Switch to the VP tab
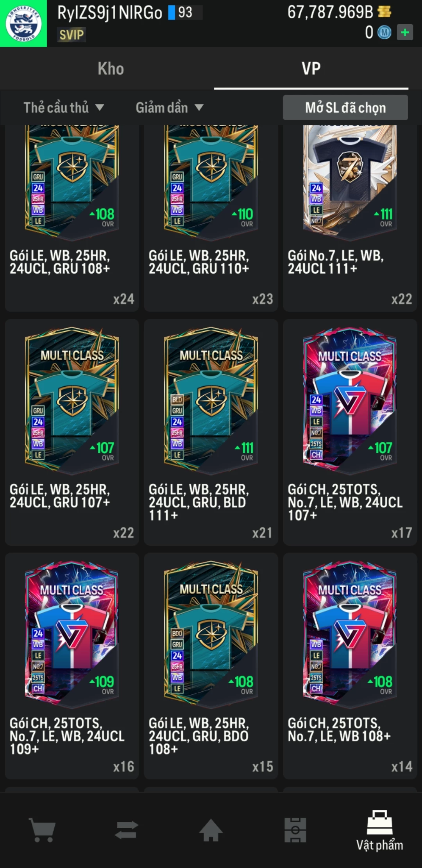 311,69
